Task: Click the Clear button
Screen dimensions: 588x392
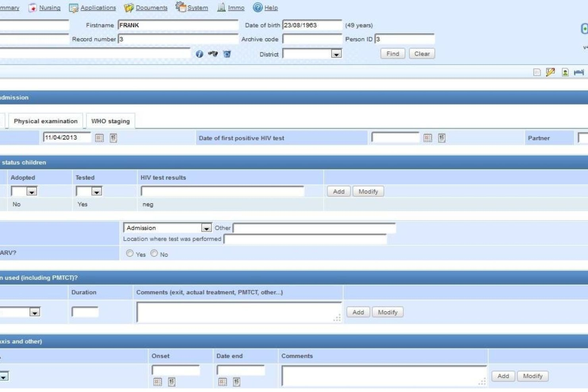Action: (422, 54)
